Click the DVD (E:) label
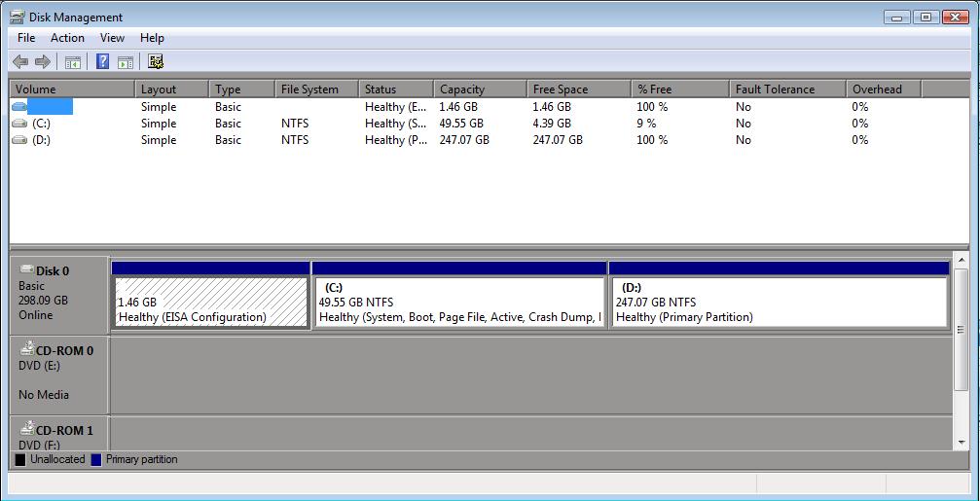Screen dimensions: 980x501 pyautogui.click(x=39, y=366)
